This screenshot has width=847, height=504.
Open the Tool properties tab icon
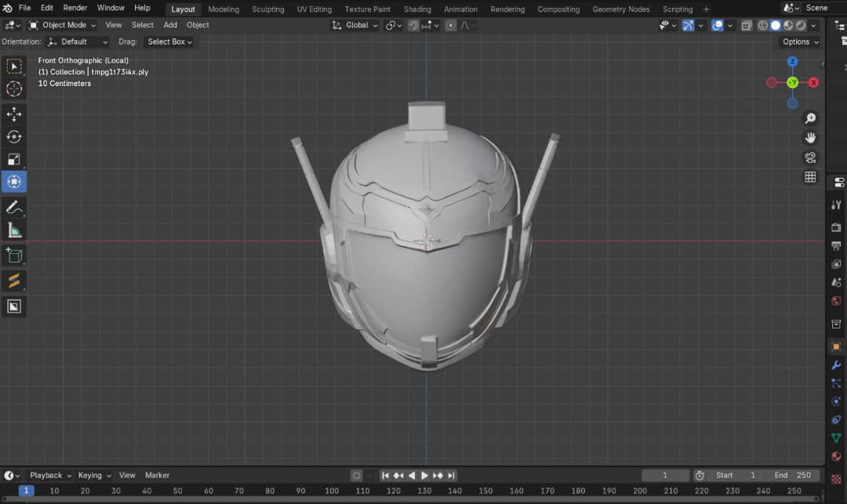click(x=836, y=205)
